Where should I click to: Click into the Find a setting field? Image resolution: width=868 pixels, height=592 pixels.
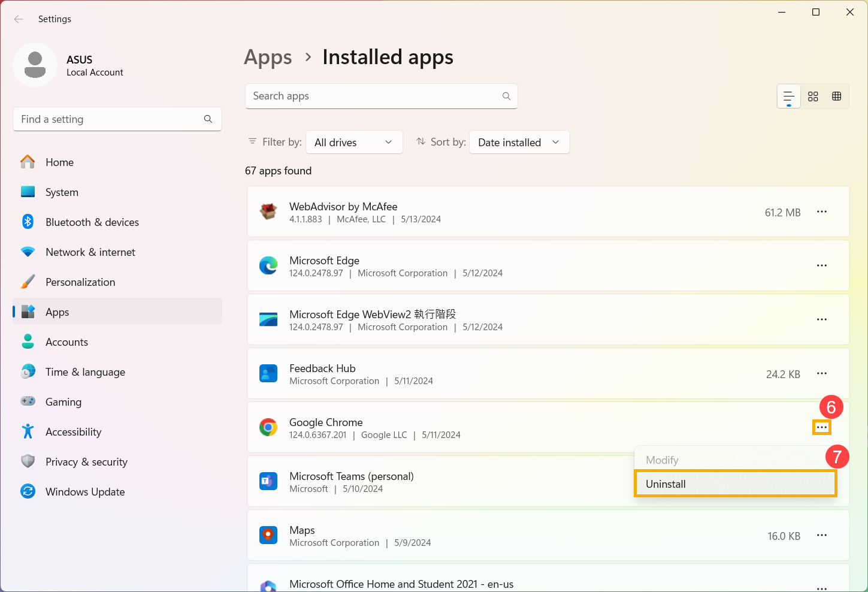[x=117, y=119]
